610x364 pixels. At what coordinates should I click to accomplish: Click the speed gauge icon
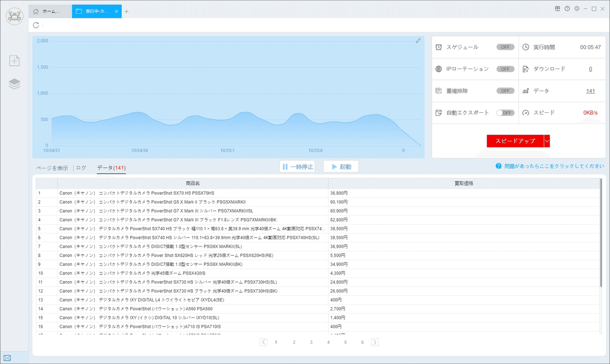(x=526, y=112)
